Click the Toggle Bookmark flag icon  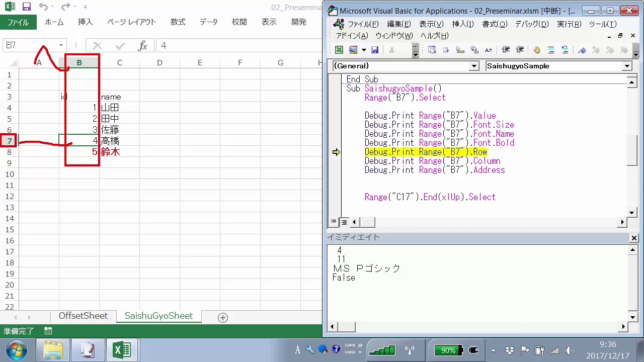pos(582,50)
